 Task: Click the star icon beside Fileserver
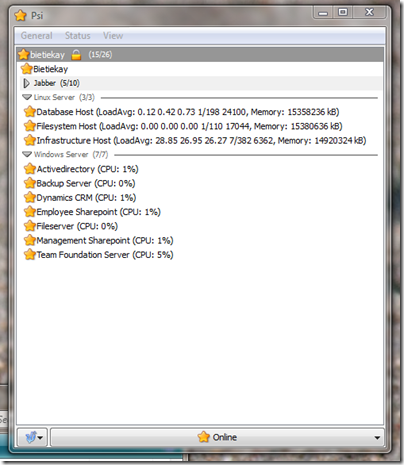pyautogui.click(x=30, y=226)
